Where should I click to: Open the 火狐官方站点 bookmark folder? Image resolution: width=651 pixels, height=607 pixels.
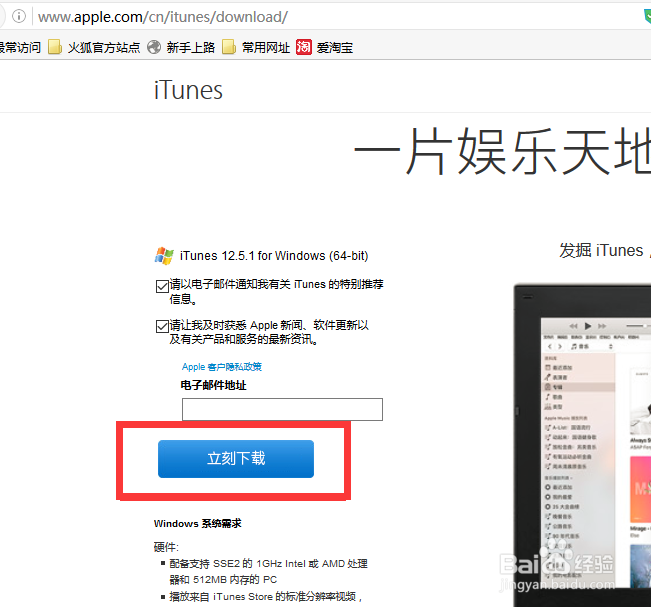(94, 47)
